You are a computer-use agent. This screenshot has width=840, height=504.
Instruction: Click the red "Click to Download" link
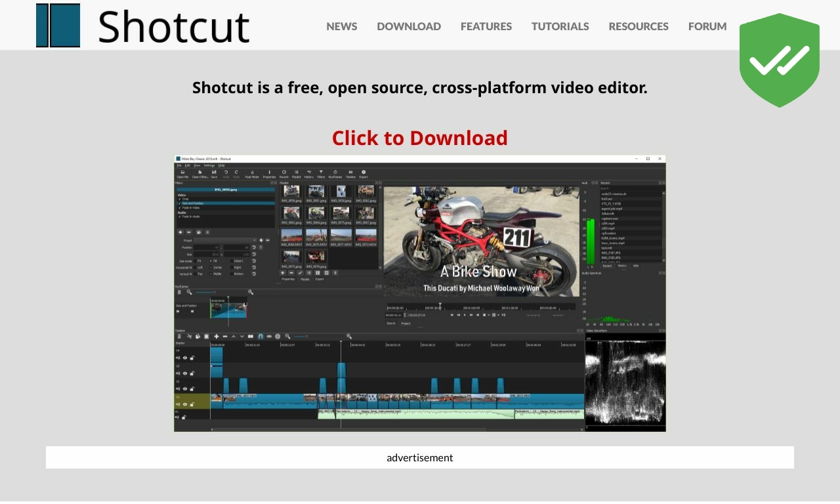420,138
